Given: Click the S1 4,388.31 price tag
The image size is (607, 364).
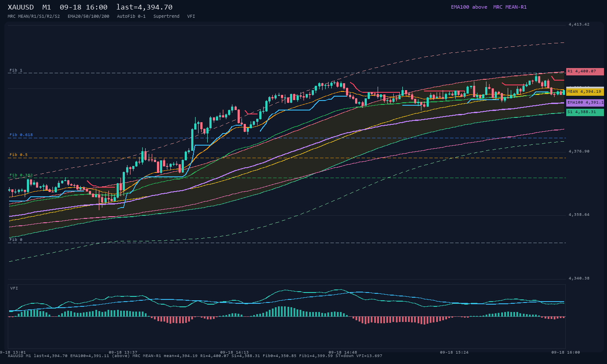Looking at the screenshot, I should click(585, 112).
